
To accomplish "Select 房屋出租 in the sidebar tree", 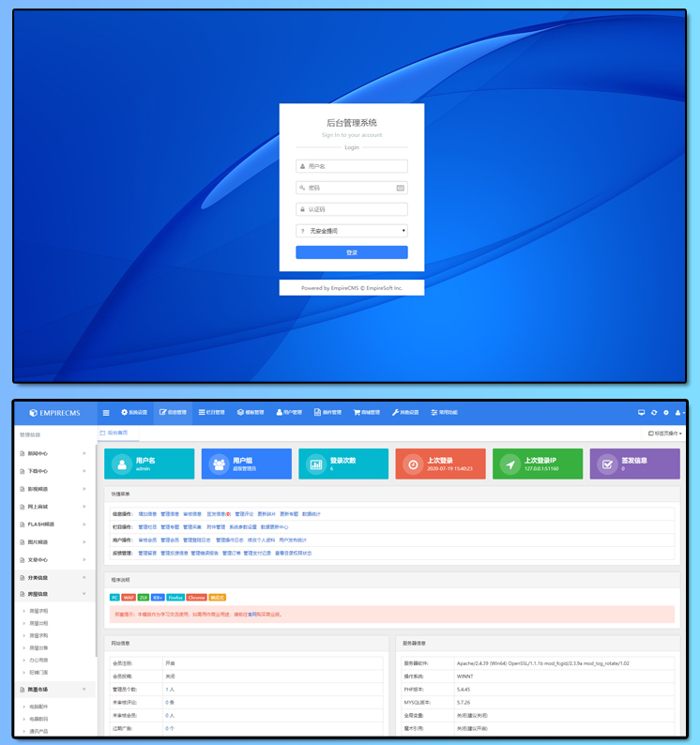I will 39,623.
